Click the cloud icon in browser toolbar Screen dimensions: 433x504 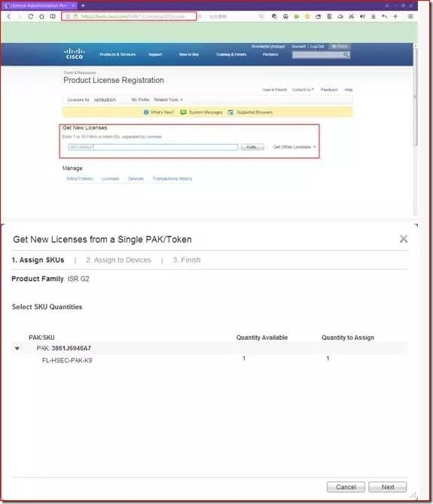[x=340, y=16]
